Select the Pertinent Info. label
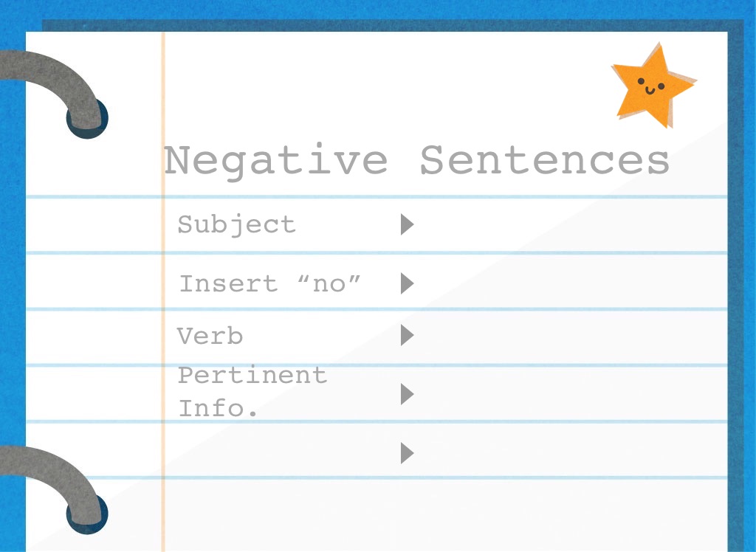This screenshot has width=756, height=552. pyautogui.click(x=251, y=391)
